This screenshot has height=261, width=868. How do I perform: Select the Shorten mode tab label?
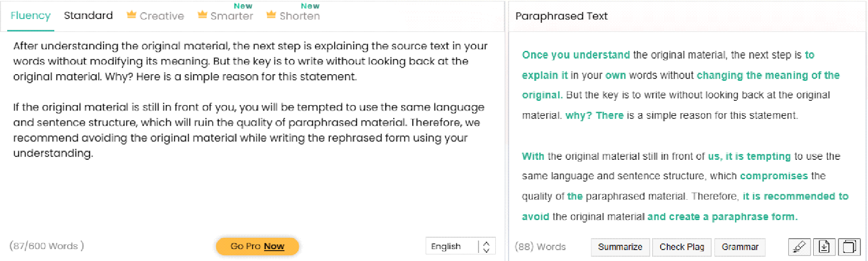coord(299,16)
